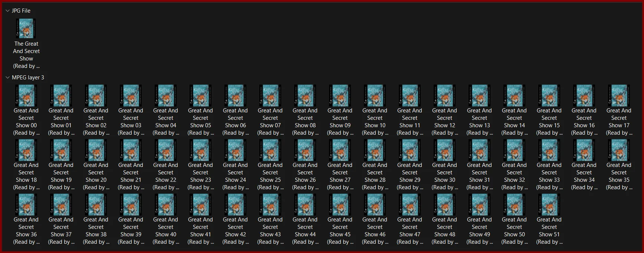The height and width of the screenshot is (253, 644).
Task: Select Great And Secret Show 22 file icon
Action: 166,150
